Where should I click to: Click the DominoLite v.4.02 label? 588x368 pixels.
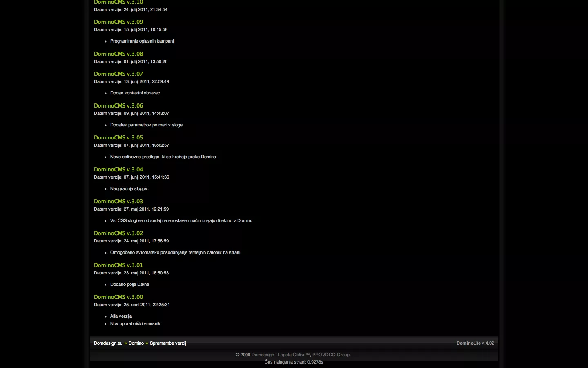pos(475,343)
